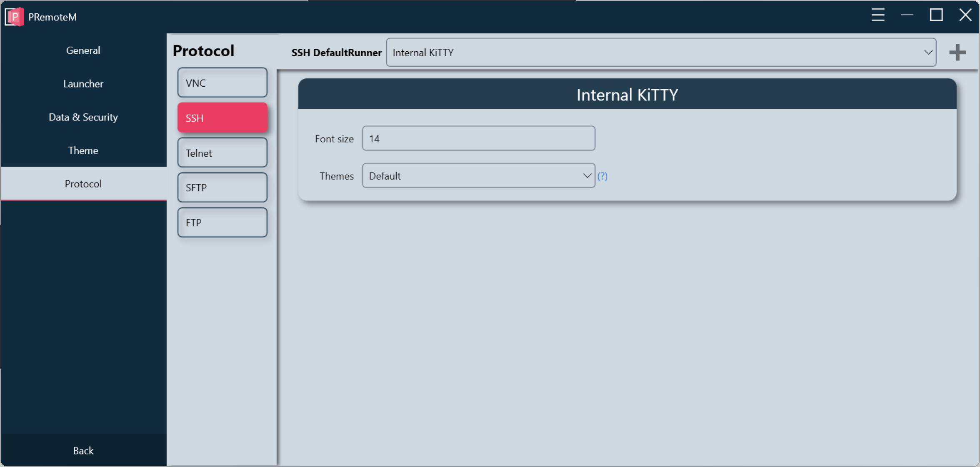The width and height of the screenshot is (980, 467).
Task: Open the Themes Default dropdown
Action: [478, 176]
